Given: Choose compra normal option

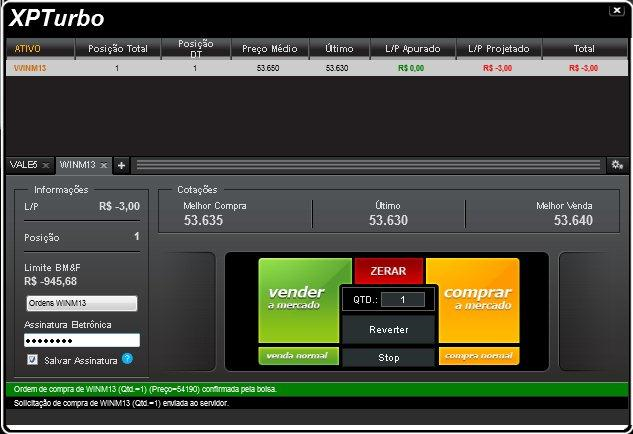Looking at the screenshot, I should point(472,356).
